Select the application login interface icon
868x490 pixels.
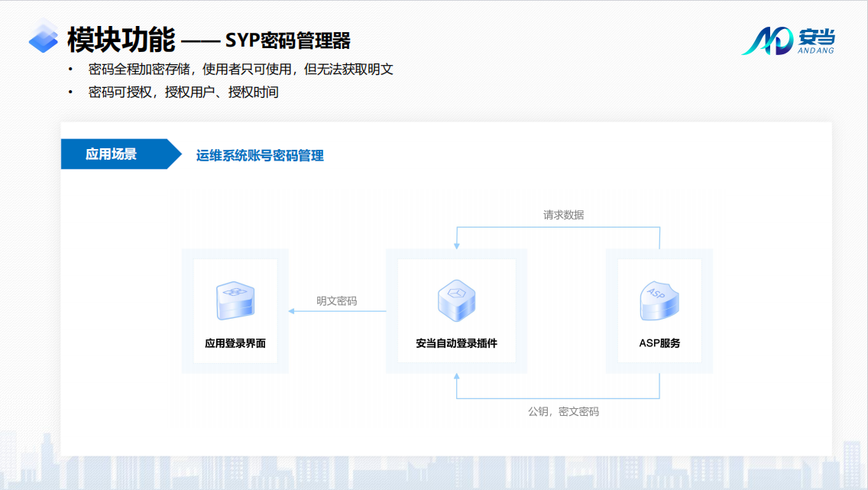(235, 300)
